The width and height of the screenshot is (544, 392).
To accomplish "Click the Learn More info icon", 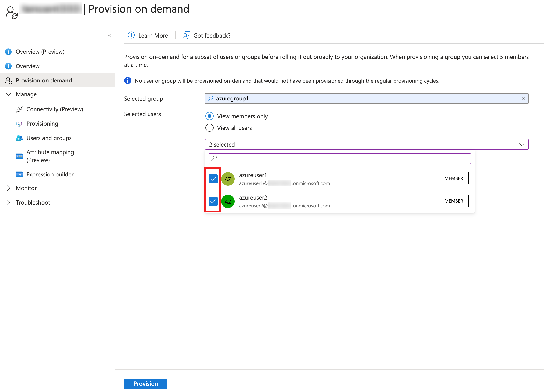I will 131,35.
